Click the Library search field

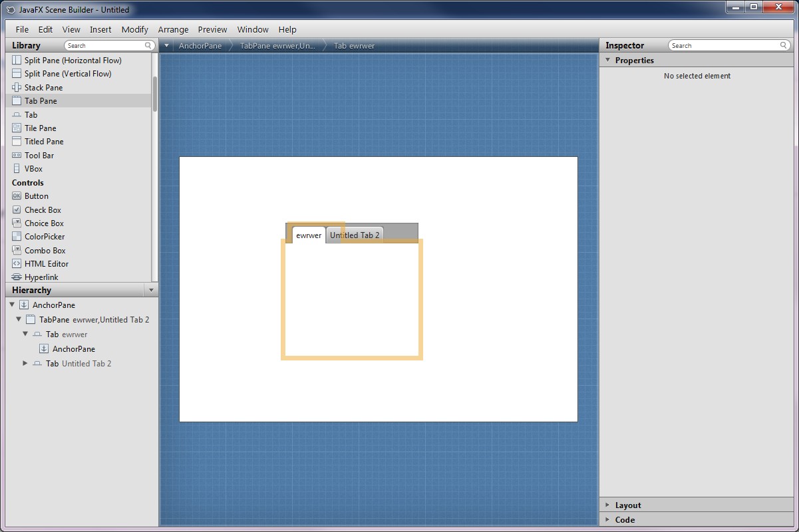105,46
